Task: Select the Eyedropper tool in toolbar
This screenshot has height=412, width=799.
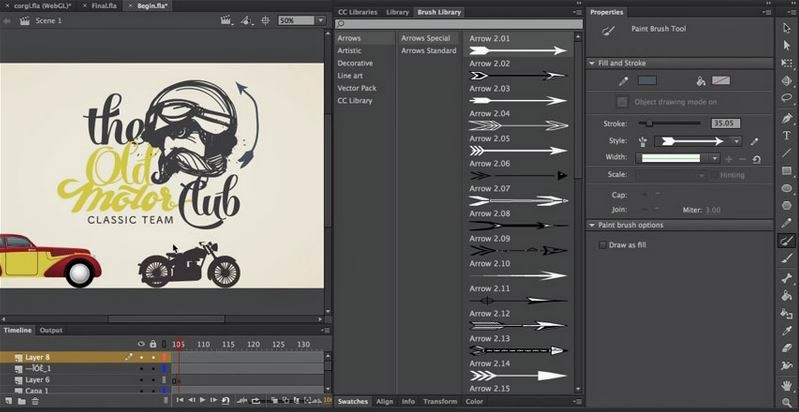Action: point(787,331)
